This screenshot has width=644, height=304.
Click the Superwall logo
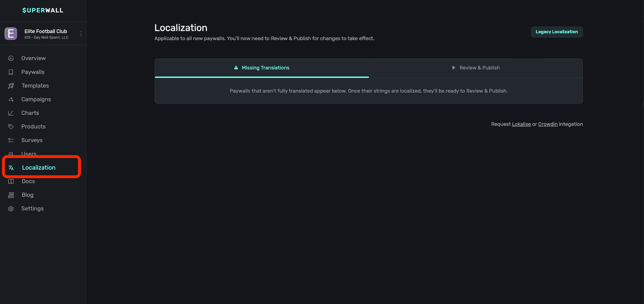pos(43,10)
